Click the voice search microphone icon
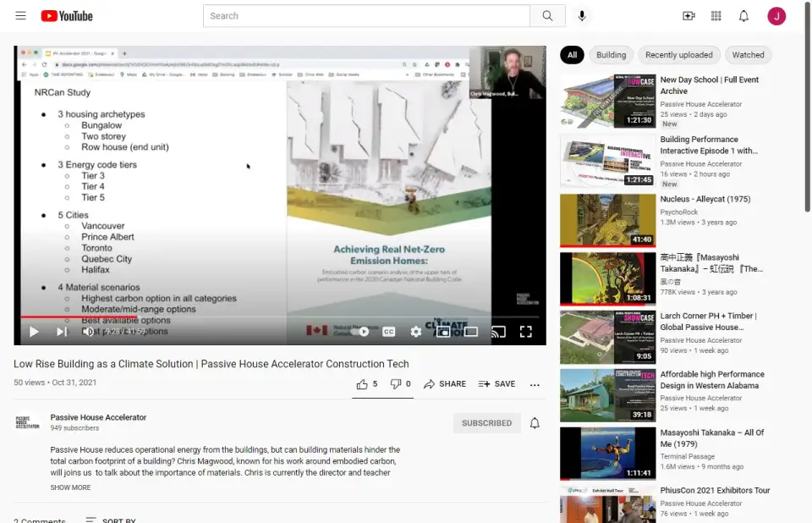This screenshot has width=812, height=523. 582,16
